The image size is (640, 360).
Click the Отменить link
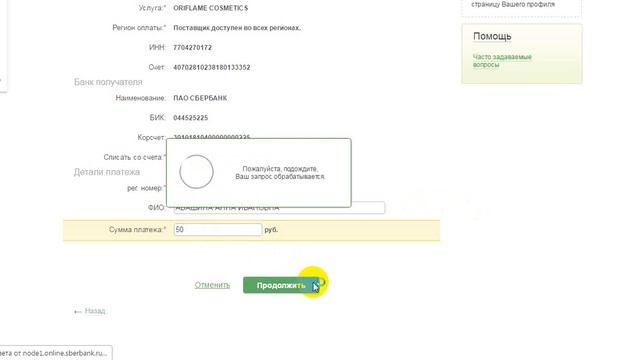coord(212,285)
